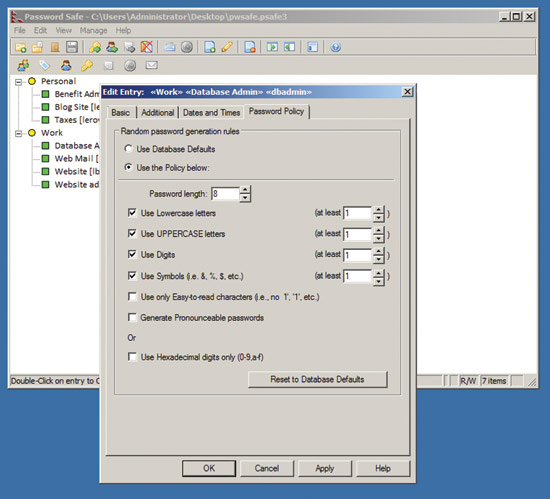Click the Password length input field

point(225,194)
